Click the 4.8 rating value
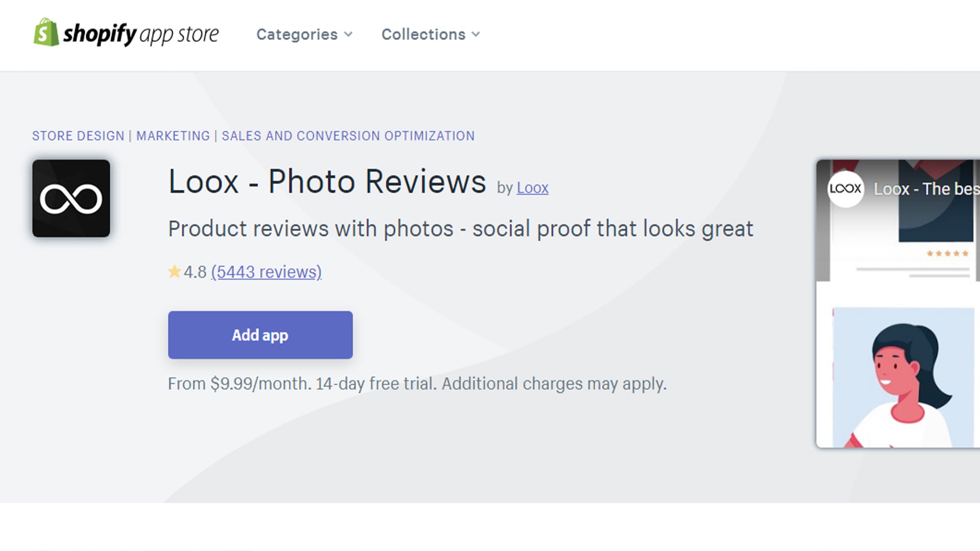Image resolution: width=980 pixels, height=551 pixels. click(195, 272)
